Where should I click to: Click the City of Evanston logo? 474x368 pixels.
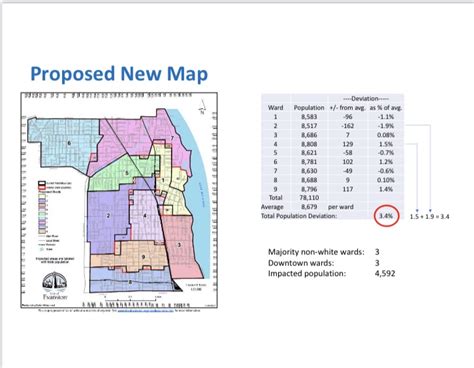(55, 286)
